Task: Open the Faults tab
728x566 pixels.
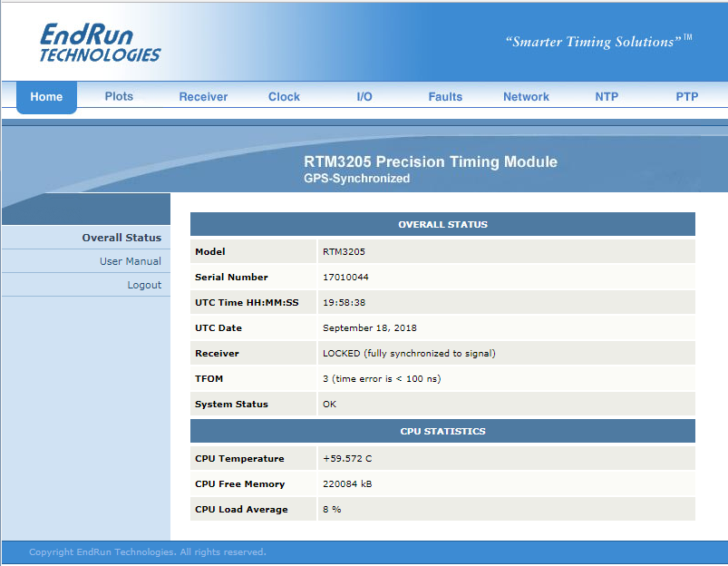Action: [x=445, y=97]
